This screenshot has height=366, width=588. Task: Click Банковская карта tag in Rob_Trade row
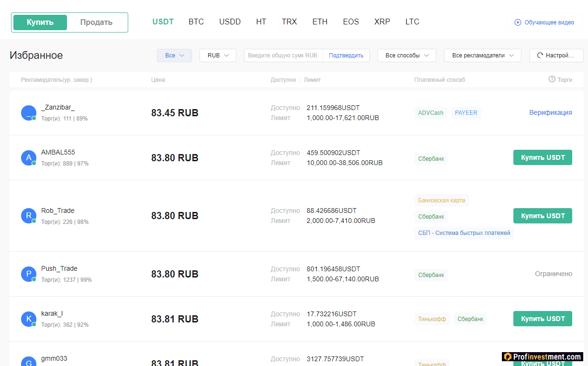(442, 200)
